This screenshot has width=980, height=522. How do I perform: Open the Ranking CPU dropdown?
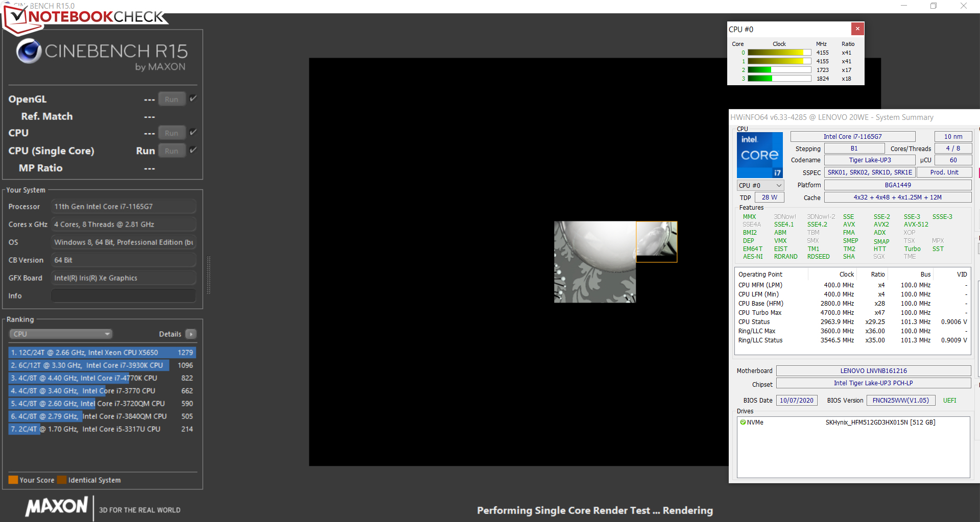pos(61,334)
